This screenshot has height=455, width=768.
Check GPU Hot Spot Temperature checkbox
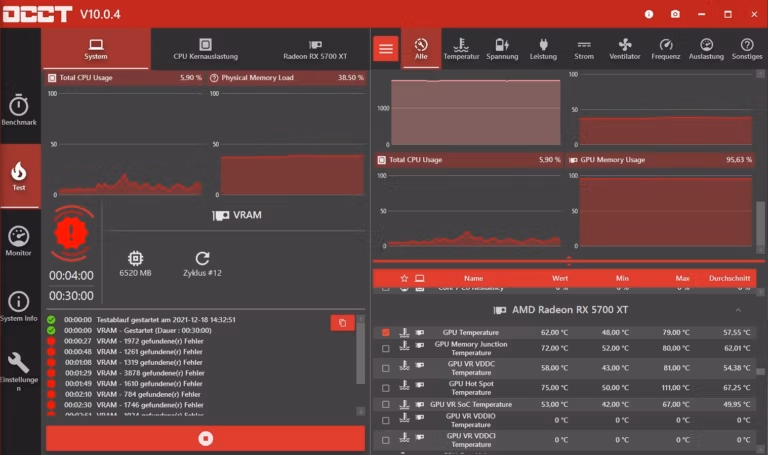[386, 388]
